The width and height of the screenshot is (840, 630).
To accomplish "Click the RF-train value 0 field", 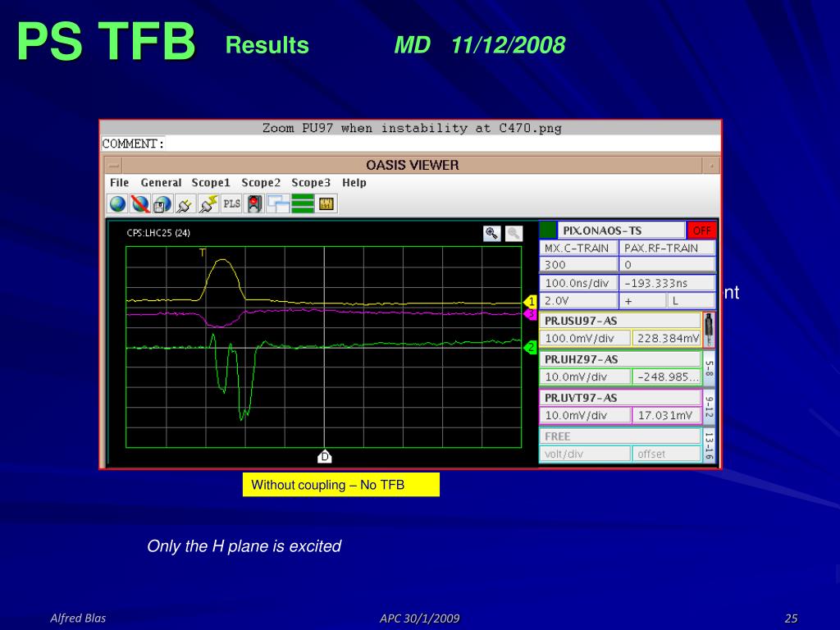I will click(x=668, y=265).
